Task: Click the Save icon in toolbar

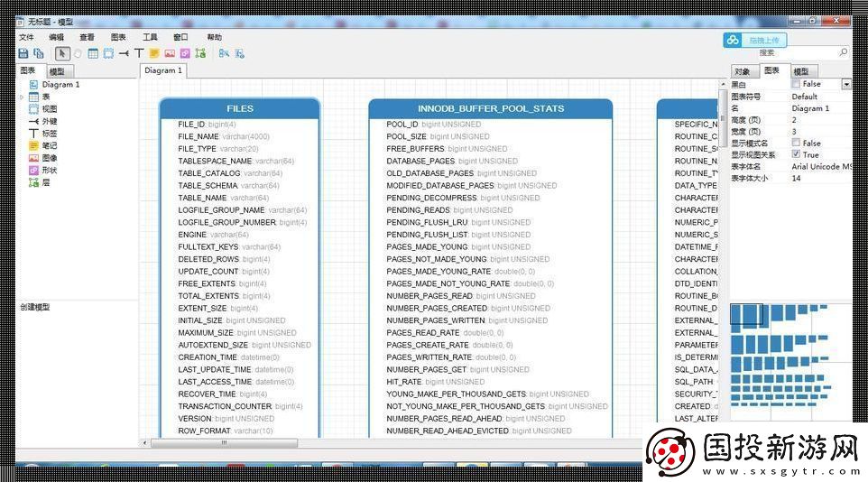Action: 23,53
